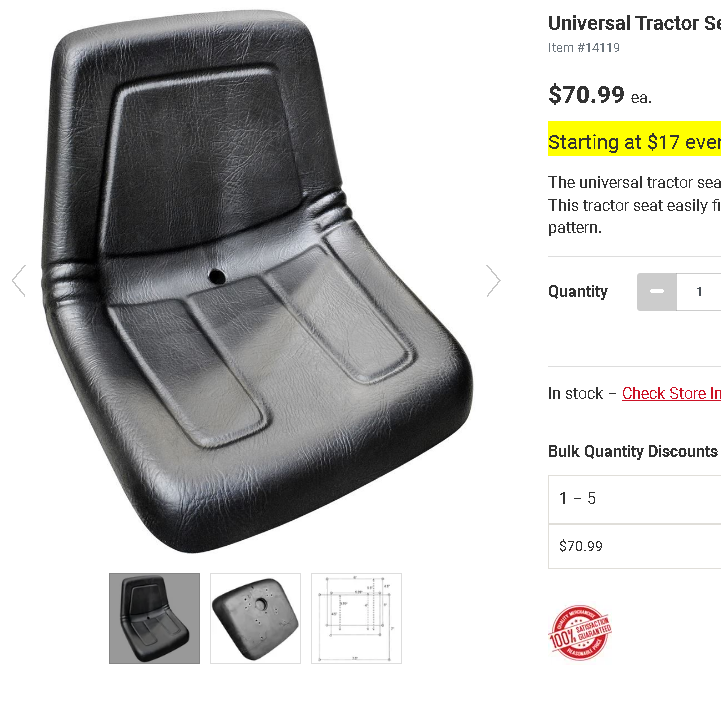The image size is (721, 703).
Task: Show the previous product image with left arrow
Action: (x=19, y=280)
